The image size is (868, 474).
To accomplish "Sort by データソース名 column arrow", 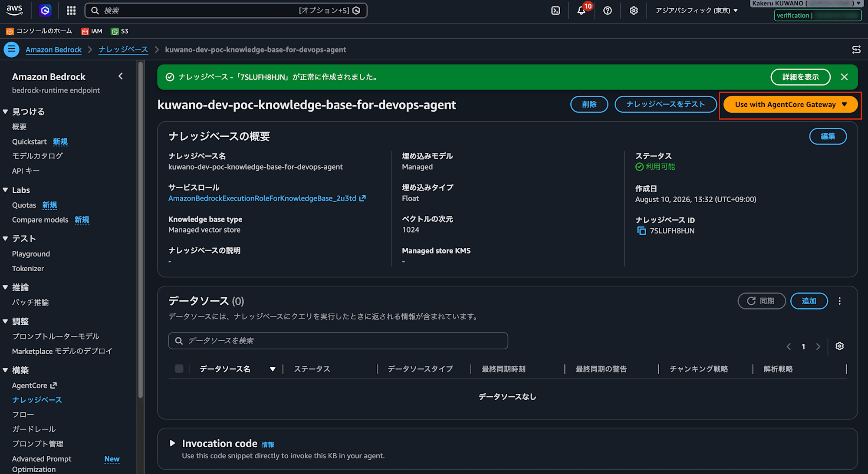I will tap(273, 369).
